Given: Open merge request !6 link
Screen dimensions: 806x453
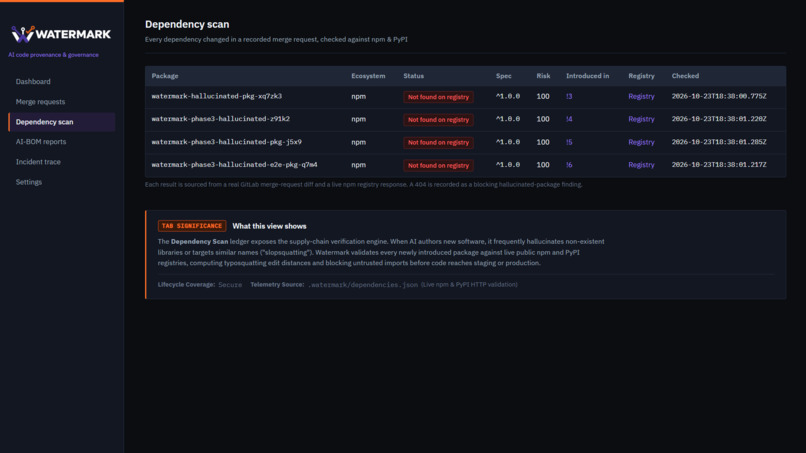Looking at the screenshot, I should [569, 165].
